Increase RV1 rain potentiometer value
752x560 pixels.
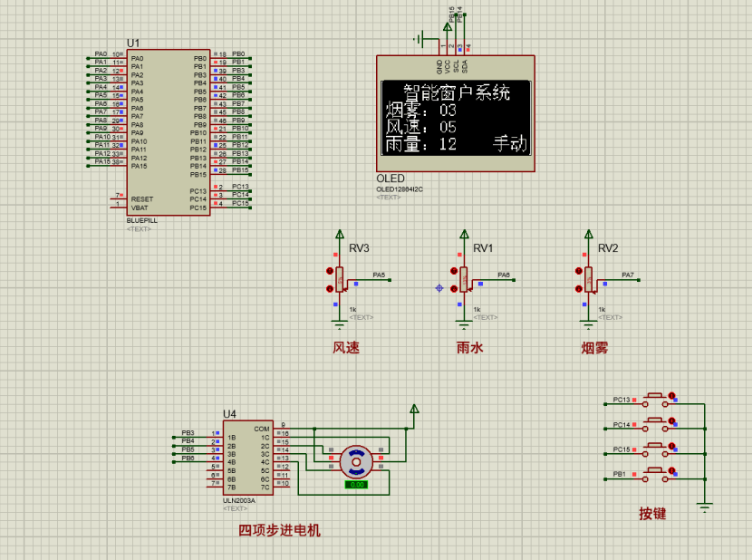point(453,270)
